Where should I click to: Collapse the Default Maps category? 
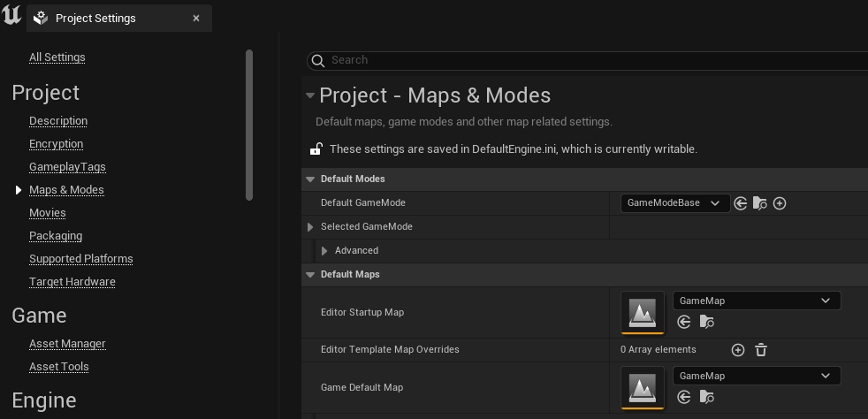pos(310,275)
